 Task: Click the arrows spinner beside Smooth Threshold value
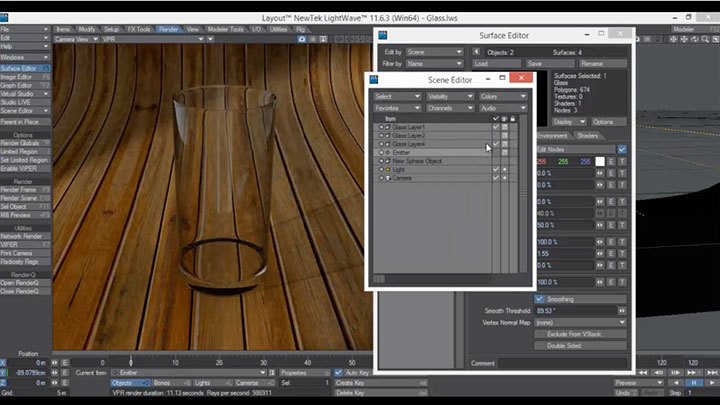click(622, 311)
